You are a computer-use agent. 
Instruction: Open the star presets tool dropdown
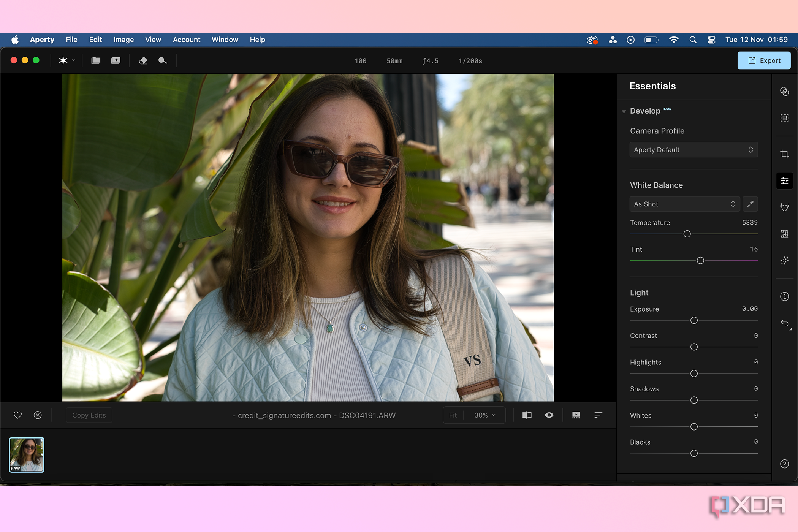tap(67, 60)
